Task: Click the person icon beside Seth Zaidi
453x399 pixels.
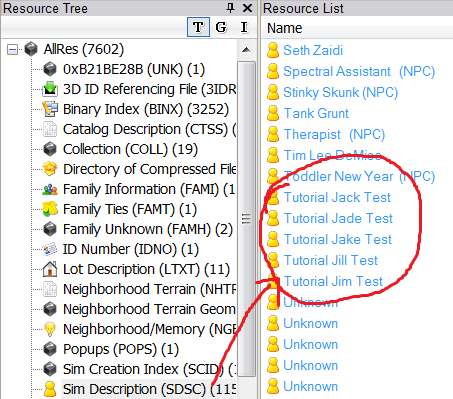Action: click(x=273, y=50)
